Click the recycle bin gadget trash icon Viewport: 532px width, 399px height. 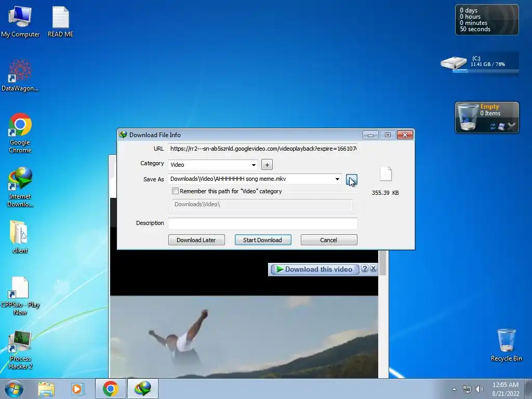467,117
